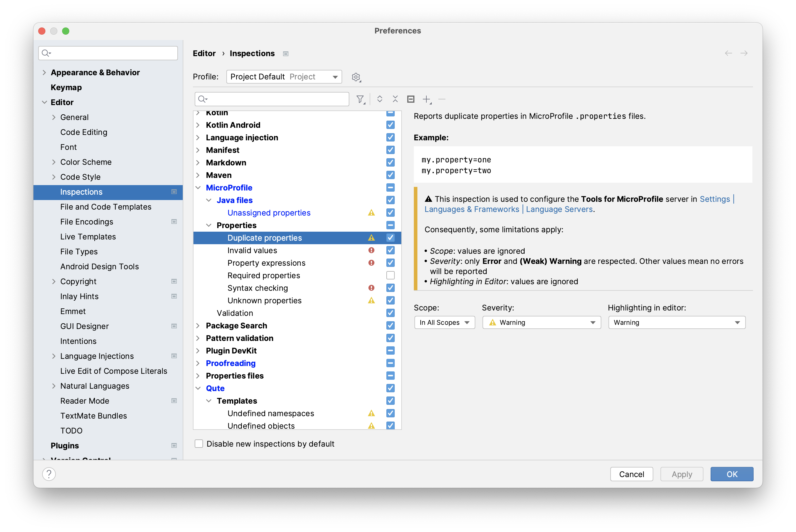The width and height of the screenshot is (796, 532).
Task: Toggle the Kotlin Android group checkbox
Action: (390, 125)
